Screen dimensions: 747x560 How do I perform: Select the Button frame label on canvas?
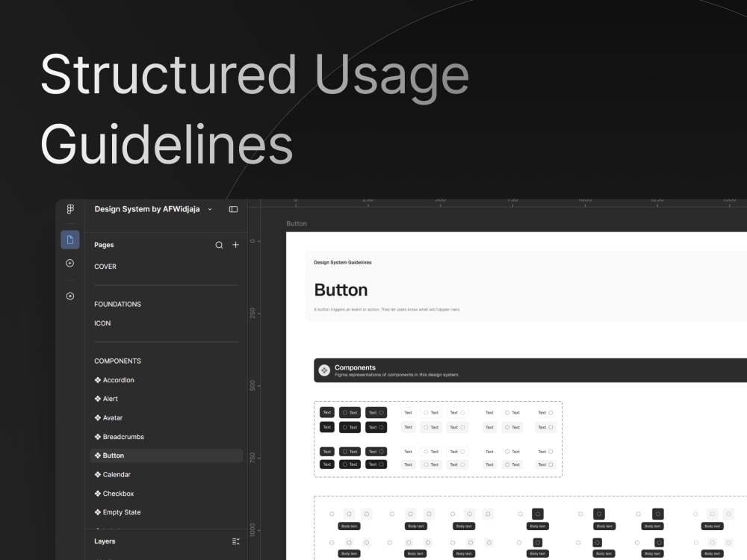(x=297, y=223)
